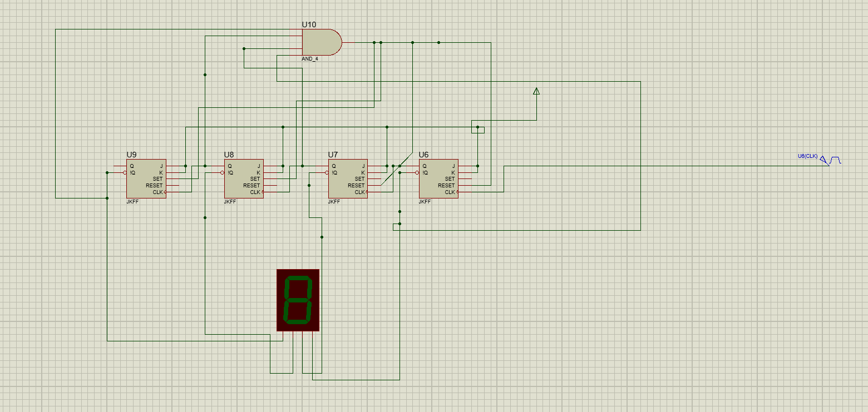The width and height of the screenshot is (868, 412).
Task: Click the SET pin label on U6
Action: click(450, 179)
